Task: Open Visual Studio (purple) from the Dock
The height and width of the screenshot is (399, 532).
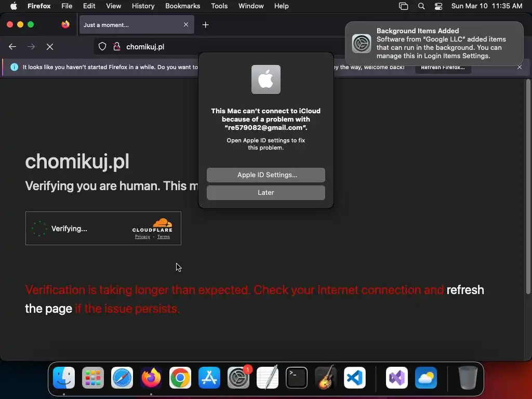Action: click(397, 378)
